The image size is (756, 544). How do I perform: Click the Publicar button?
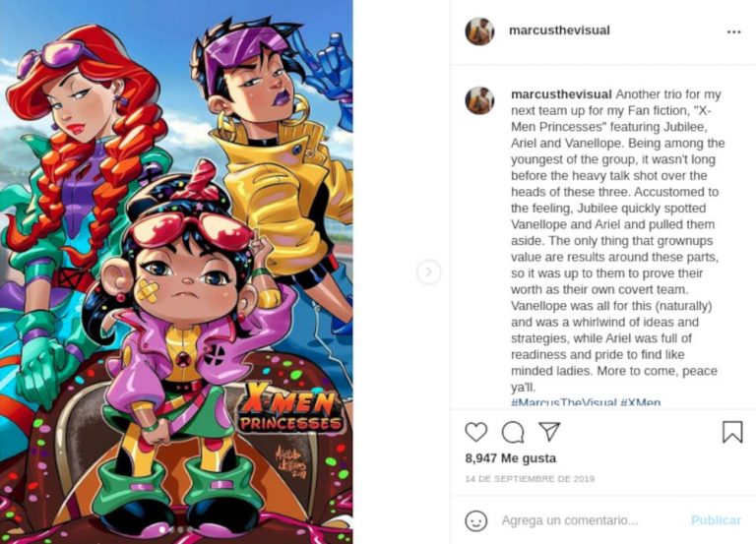[716, 520]
